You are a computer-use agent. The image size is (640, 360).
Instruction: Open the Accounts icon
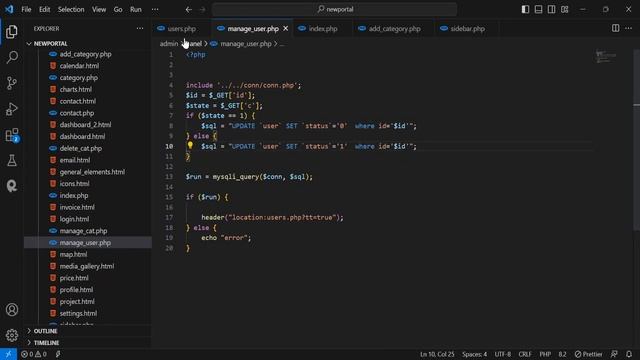pyautogui.click(x=12, y=309)
